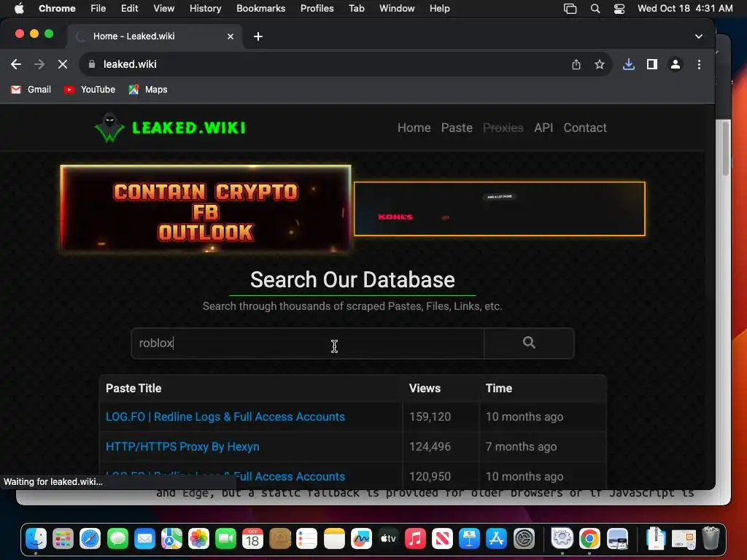747x560 pixels.
Task: Open the Bookmarks menu
Action: tap(260, 8)
